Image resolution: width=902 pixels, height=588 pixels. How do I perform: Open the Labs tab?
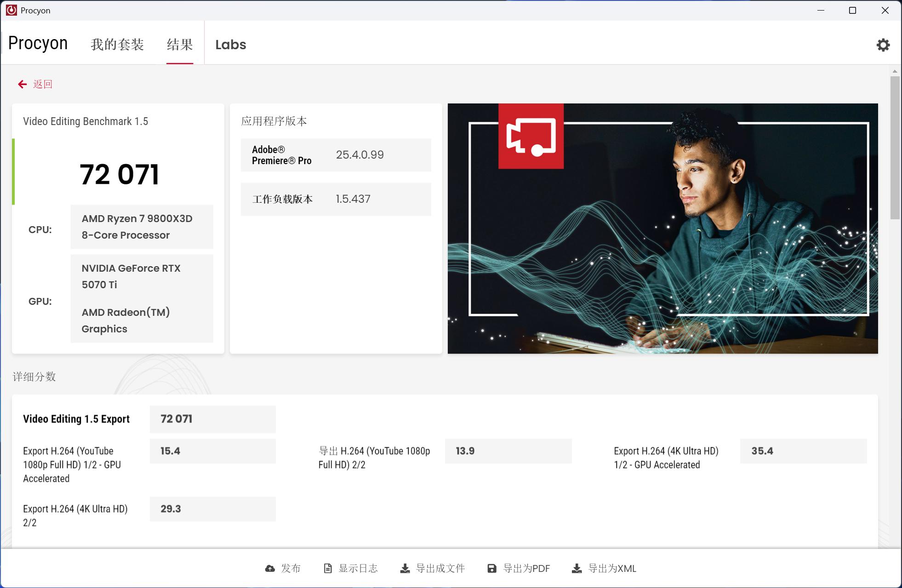(x=230, y=44)
